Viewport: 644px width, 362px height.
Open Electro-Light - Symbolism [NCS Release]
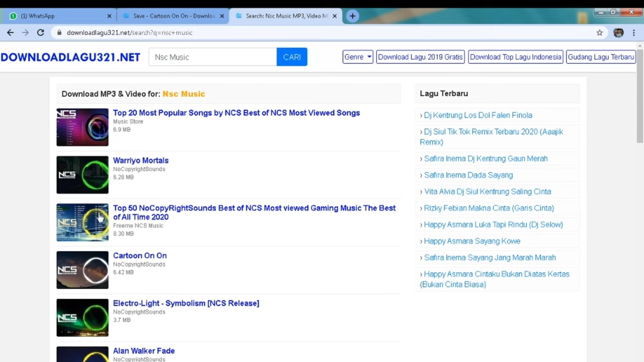coord(186,303)
